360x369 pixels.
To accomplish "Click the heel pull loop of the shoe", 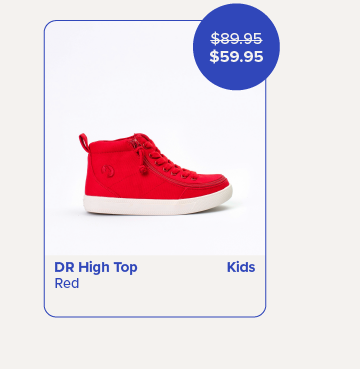I will [83, 142].
